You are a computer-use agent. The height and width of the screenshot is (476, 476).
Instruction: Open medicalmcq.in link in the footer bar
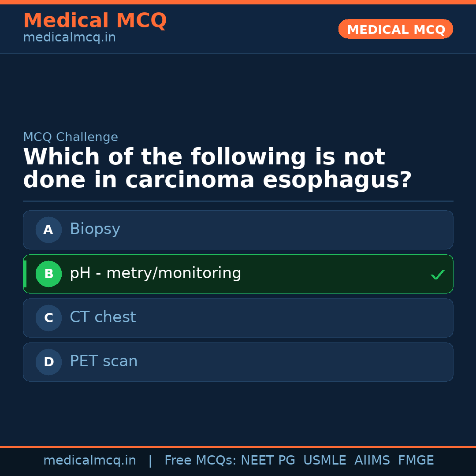(89, 461)
